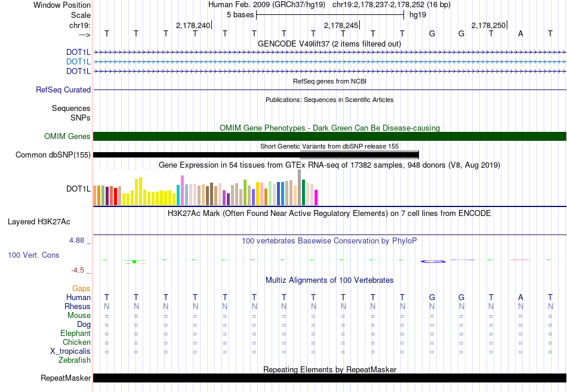Click position marker 2,178,250 on ruler
This screenshot has width=567, height=392.
pos(488,25)
